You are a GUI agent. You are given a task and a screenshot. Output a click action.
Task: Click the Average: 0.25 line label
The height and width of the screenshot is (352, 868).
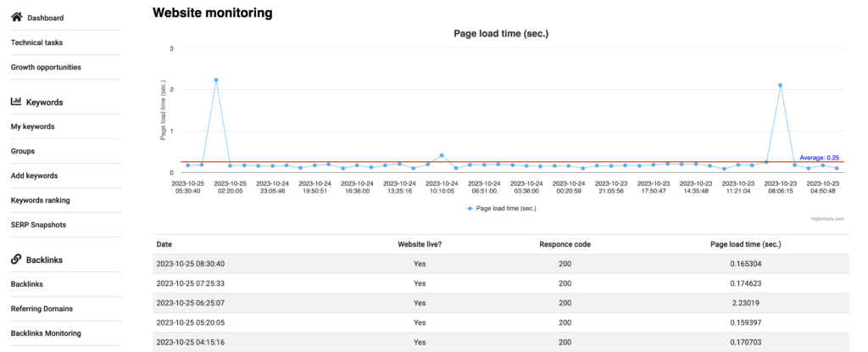820,158
